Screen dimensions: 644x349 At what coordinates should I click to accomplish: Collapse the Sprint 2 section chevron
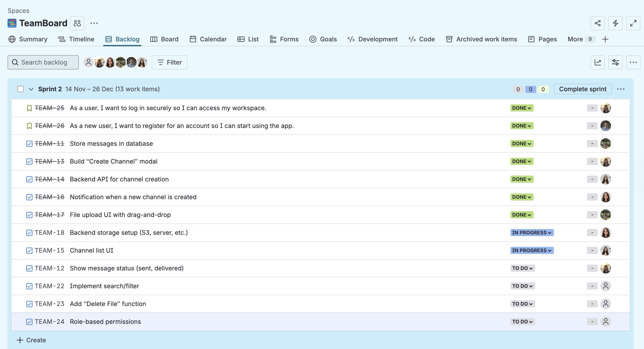[31, 89]
